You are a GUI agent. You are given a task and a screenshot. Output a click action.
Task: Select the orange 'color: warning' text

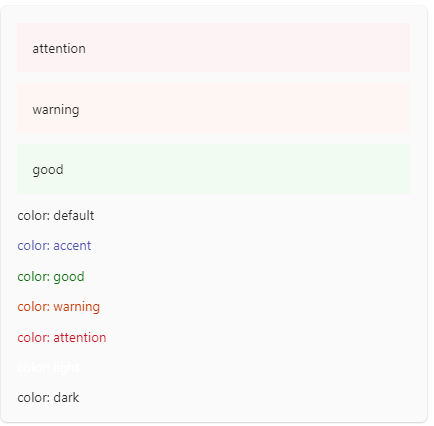pos(59,307)
